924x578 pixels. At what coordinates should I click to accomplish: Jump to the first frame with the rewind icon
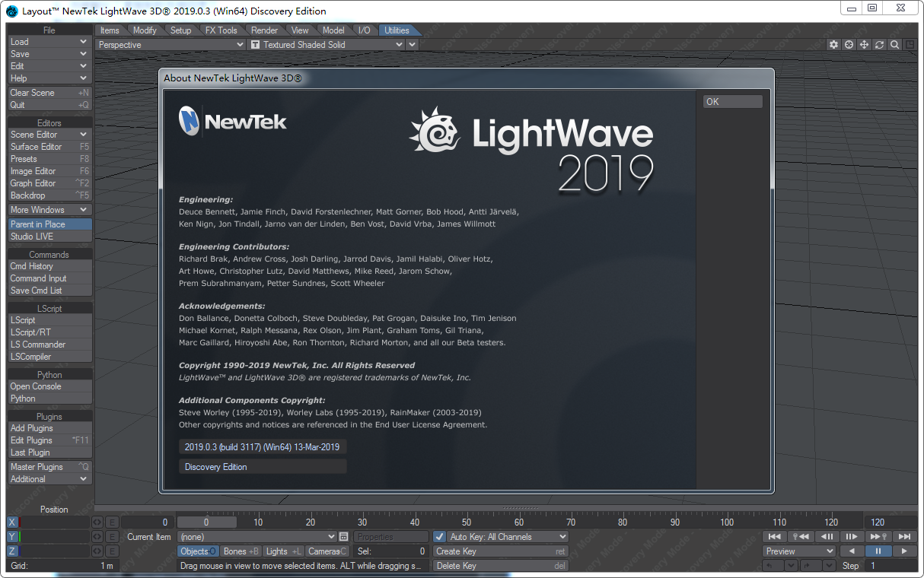[x=773, y=536]
